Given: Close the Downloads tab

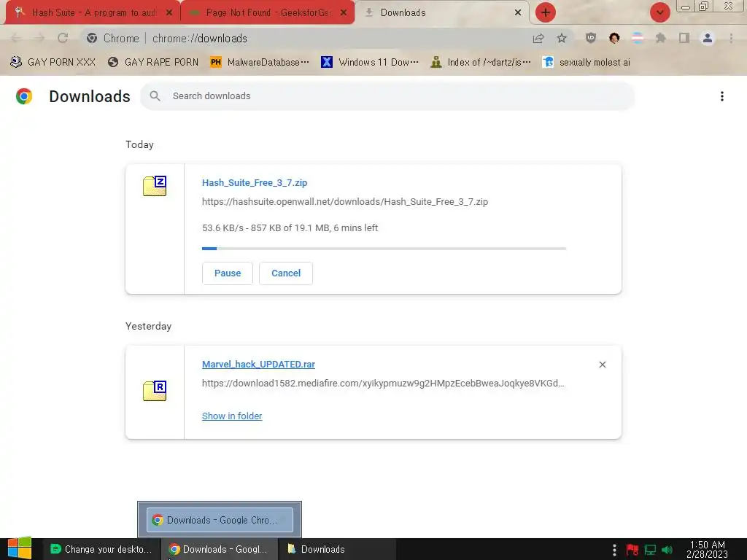Looking at the screenshot, I should (518, 13).
